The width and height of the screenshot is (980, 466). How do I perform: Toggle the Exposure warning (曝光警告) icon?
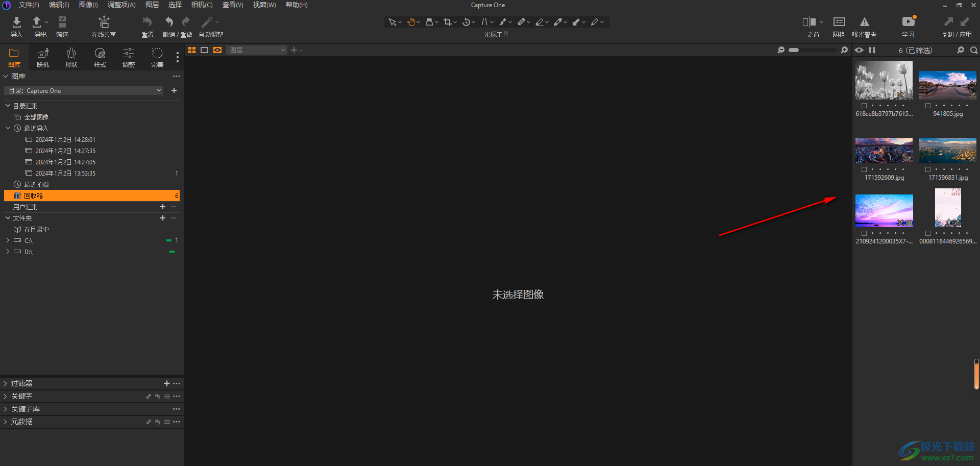(x=864, y=22)
